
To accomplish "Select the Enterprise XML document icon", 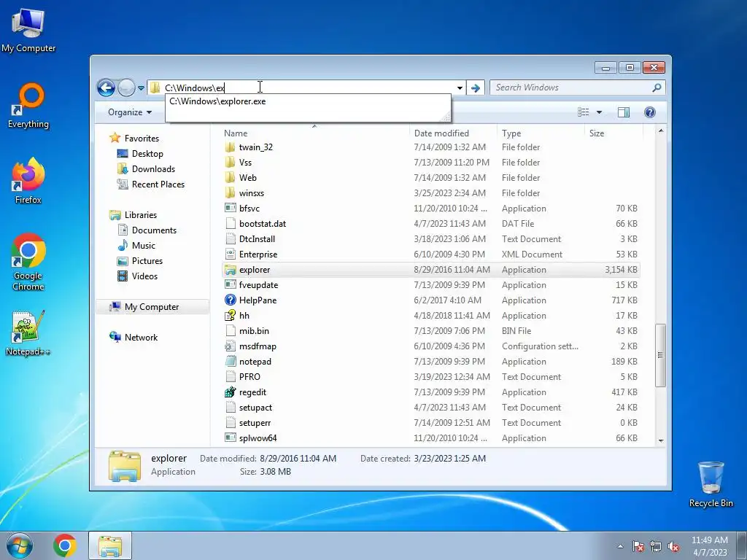I will (x=230, y=254).
